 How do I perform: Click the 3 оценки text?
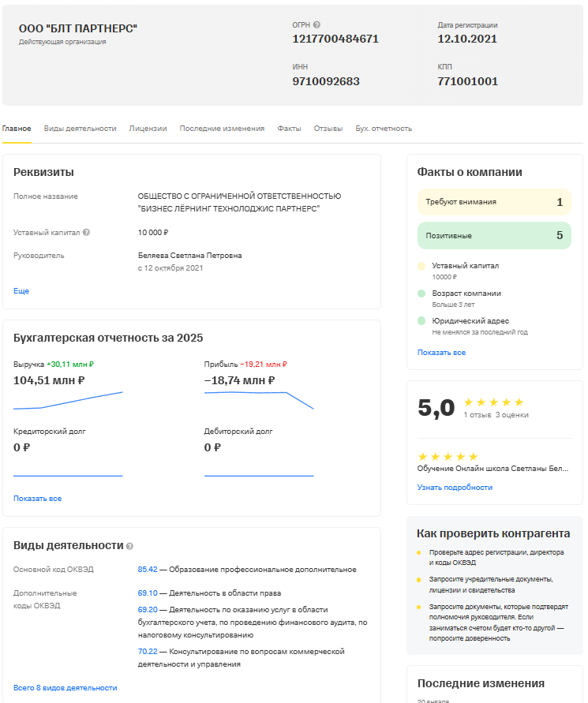pos(511,415)
